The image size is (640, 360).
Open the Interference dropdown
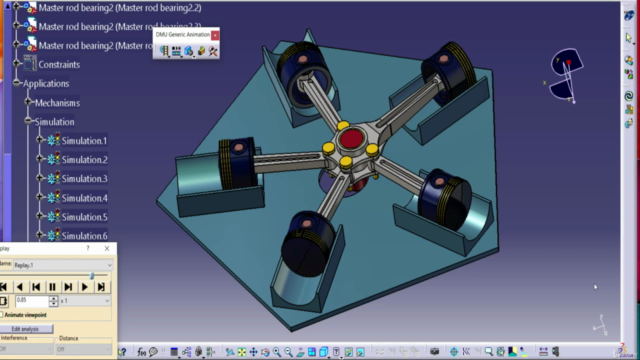26,349
